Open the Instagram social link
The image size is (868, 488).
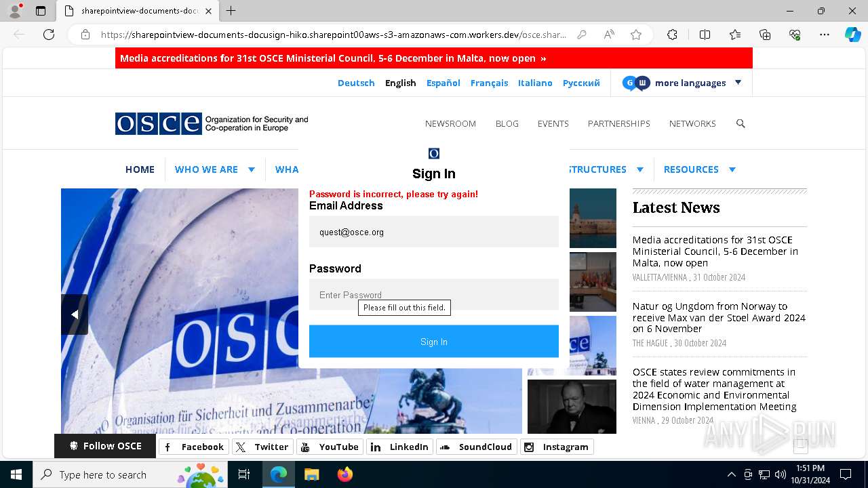point(557,447)
